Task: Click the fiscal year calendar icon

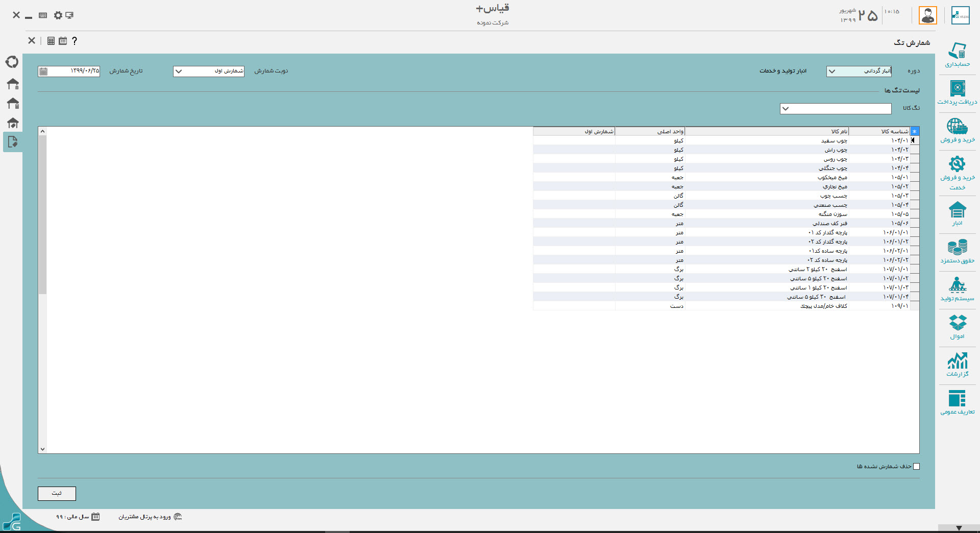Action: click(x=95, y=517)
